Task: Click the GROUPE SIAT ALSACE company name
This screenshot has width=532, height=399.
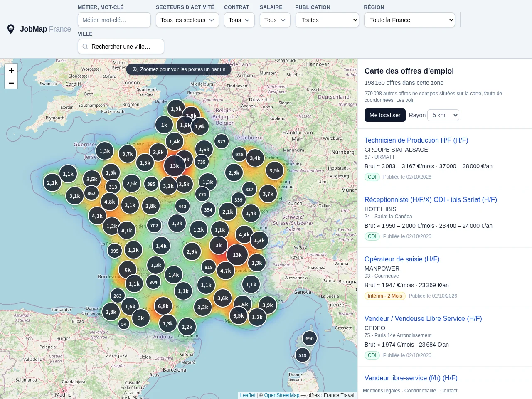Action: coord(396,150)
